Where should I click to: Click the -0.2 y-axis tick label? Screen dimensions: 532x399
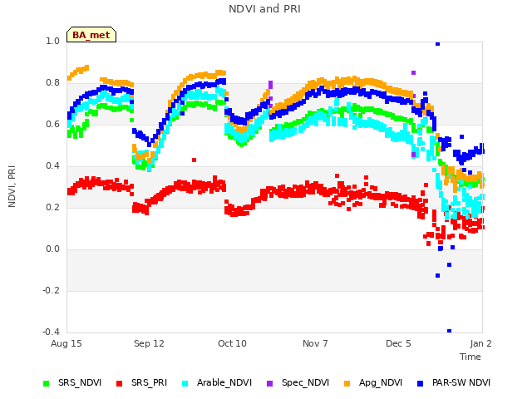point(51,290)
